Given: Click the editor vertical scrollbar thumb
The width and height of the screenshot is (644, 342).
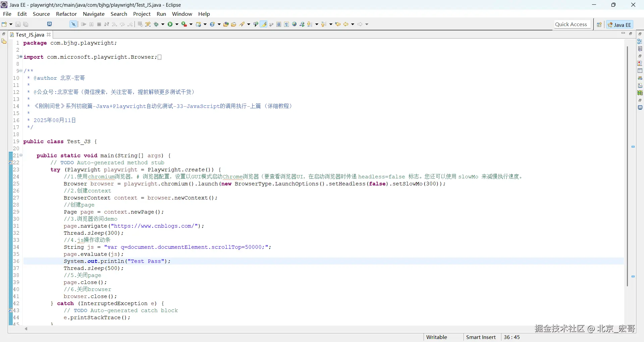Looking at the screenshot, I should (x=627, y=166).
